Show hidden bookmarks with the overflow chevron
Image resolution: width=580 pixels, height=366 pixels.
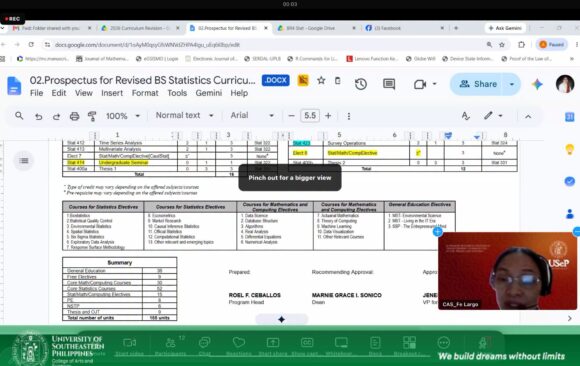571,58
